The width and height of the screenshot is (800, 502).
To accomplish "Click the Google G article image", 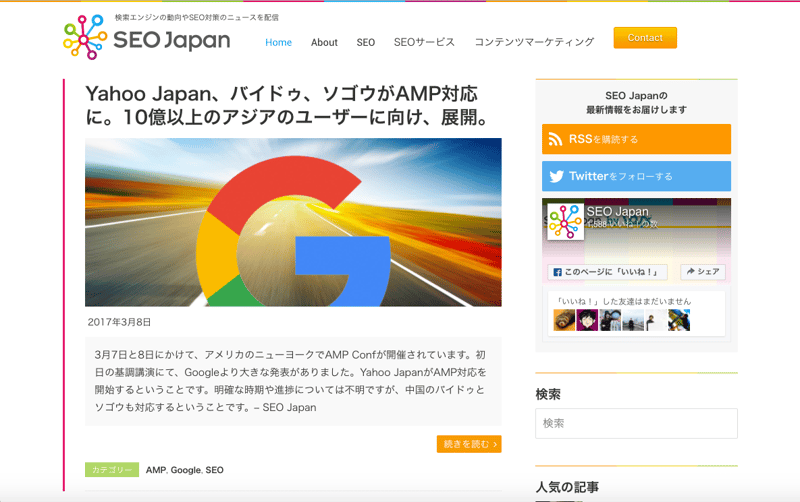I will coord(293,222).
